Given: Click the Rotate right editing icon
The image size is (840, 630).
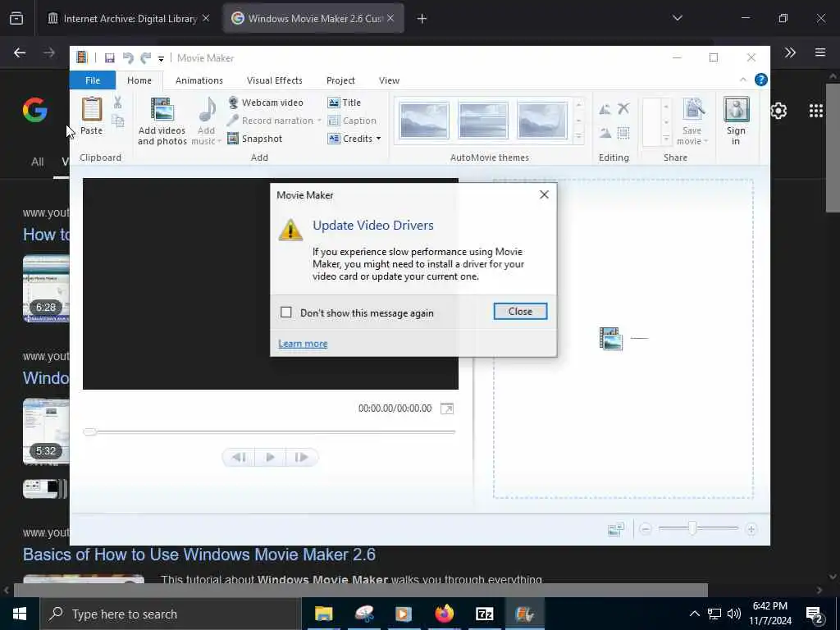Looking at the screenshot, I should tap(605, 133).
